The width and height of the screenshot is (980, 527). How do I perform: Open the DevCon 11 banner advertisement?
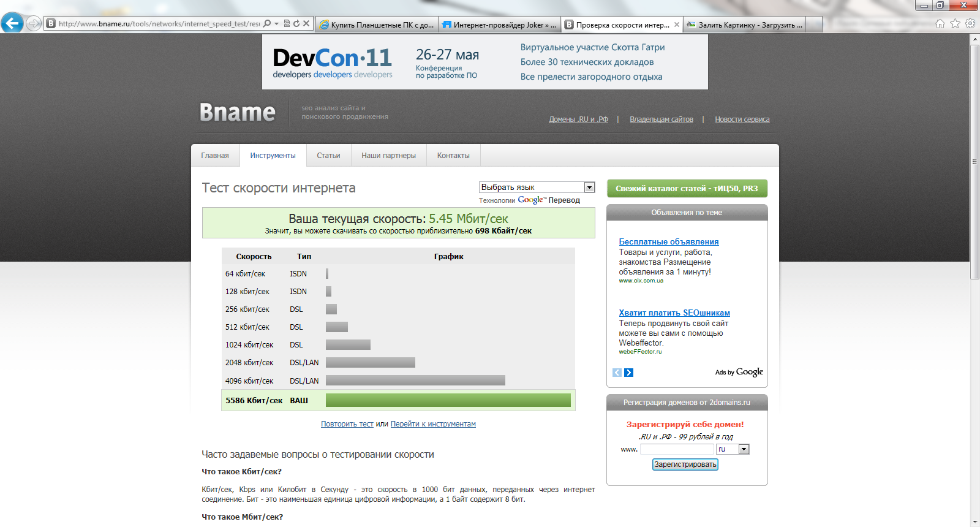point(485,62)
